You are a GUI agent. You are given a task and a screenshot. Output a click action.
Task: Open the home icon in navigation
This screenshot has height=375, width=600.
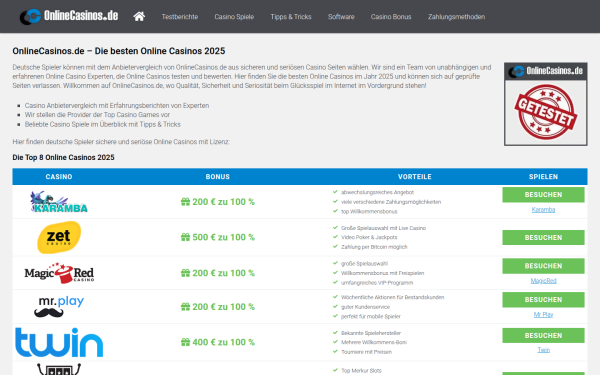pyautogui.click(x=139, y=16)
